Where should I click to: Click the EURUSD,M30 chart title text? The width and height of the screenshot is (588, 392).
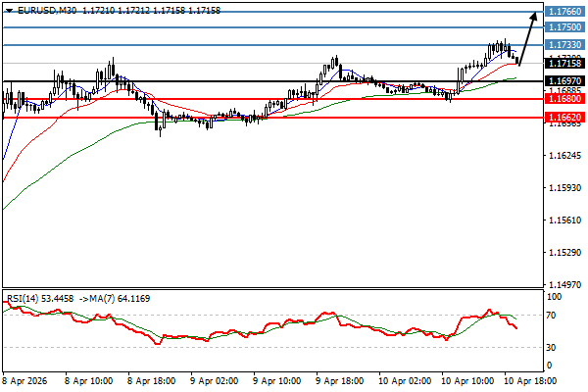point(41,9)
